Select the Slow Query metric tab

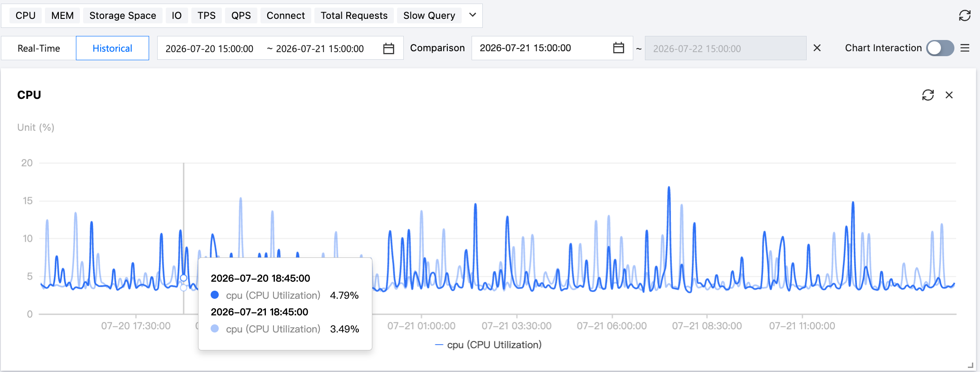(429, 16)
